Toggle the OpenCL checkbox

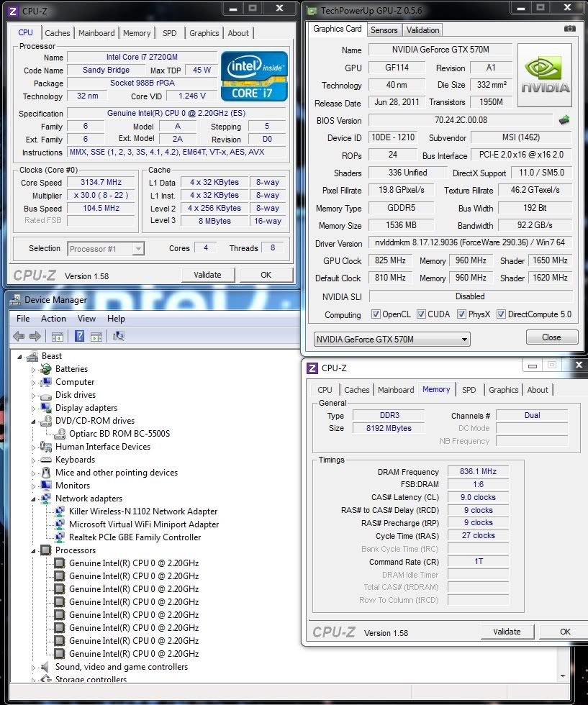point(376,314)
